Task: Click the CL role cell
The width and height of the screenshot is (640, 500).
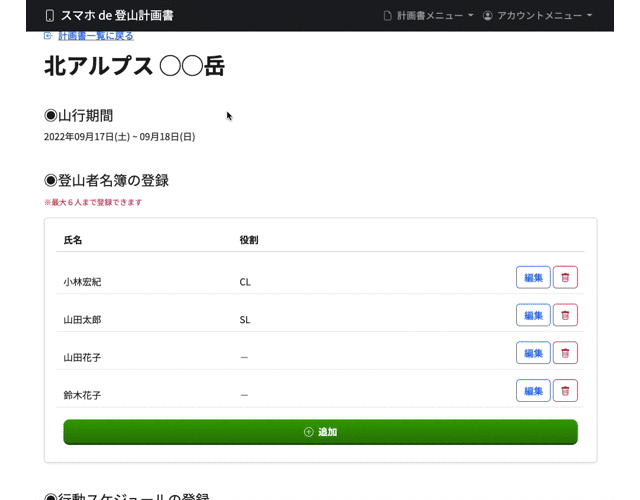Action: (x=245, y=282)
